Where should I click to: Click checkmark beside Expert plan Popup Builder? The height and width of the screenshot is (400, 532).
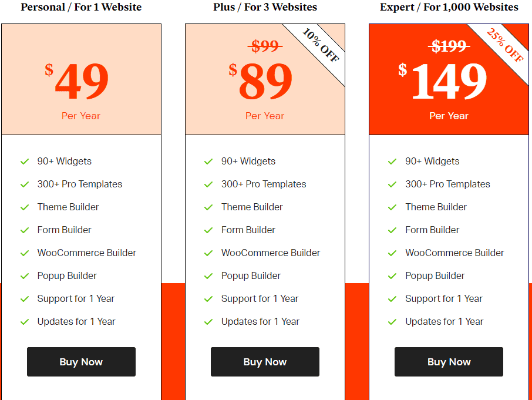coord(392,276)
